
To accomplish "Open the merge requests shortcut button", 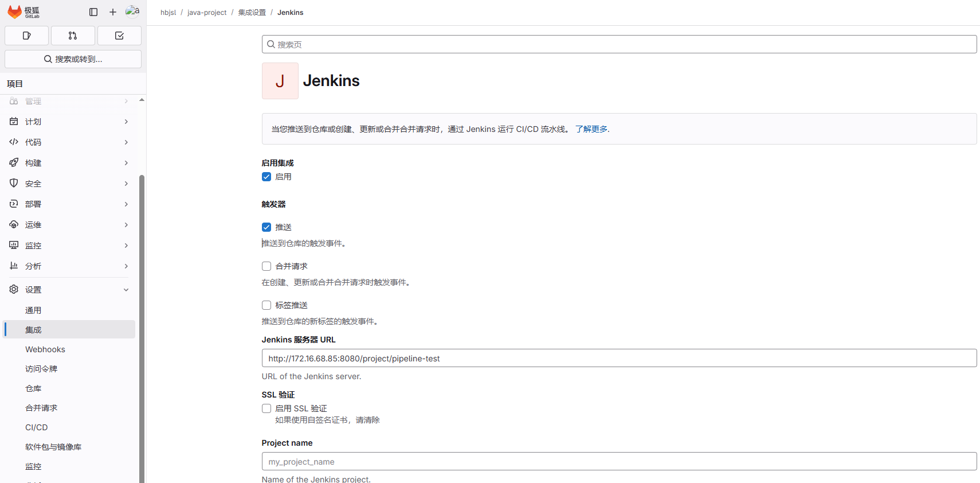I will click(x=73, y=36).
